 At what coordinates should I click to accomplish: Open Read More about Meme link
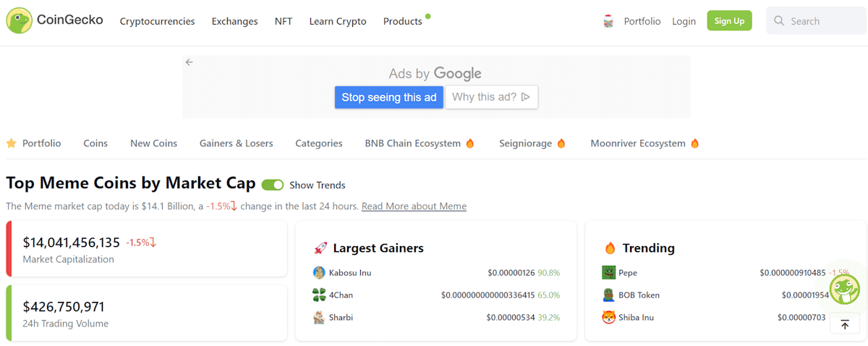[414, 206]
